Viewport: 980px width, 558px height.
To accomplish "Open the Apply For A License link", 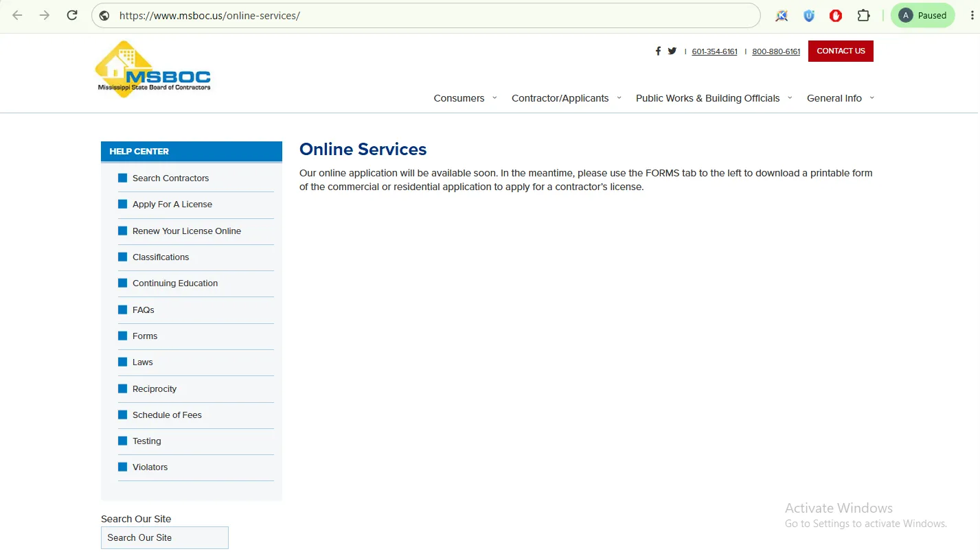I will point(172,204).
